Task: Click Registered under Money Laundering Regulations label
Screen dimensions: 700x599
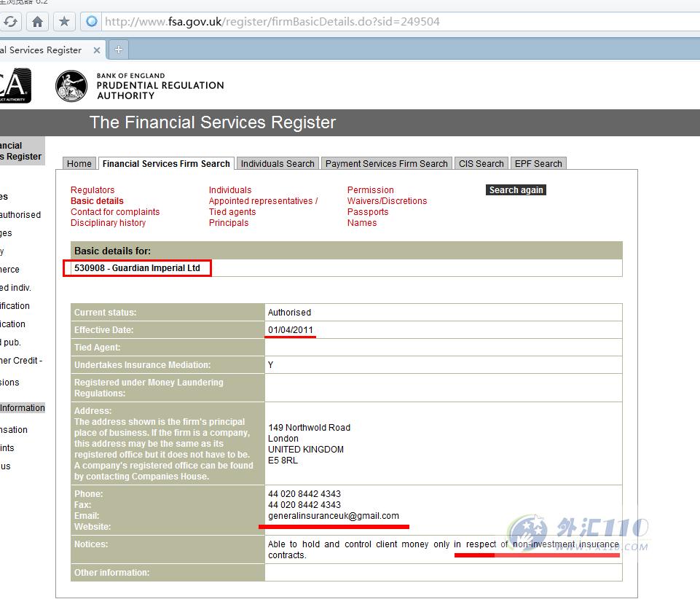Action: [x=149, y=388]
